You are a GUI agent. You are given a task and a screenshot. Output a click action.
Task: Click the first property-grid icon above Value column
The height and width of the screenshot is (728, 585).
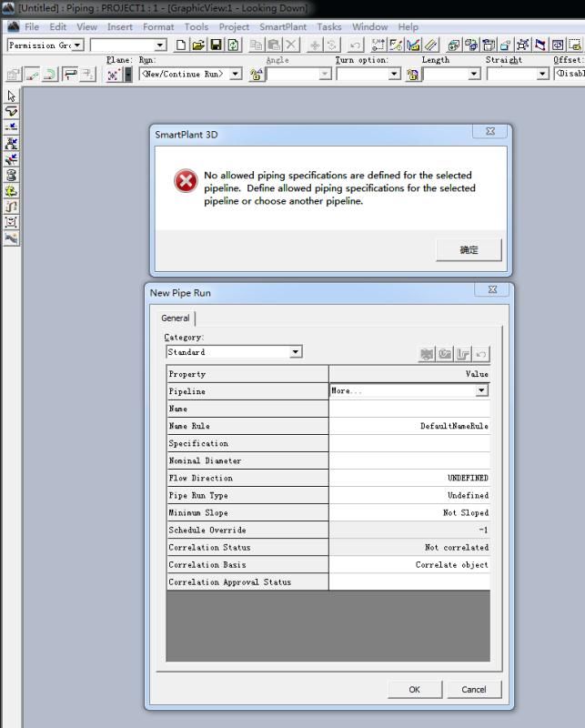click(427, 355)
